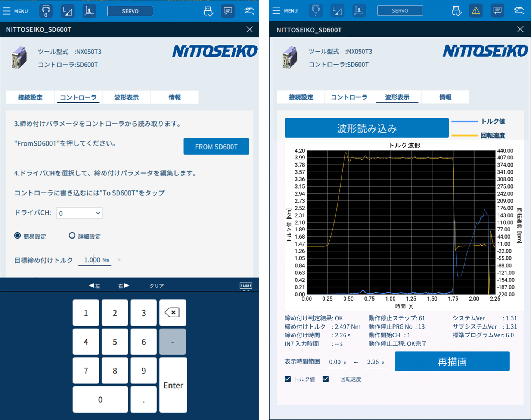Switch to 接続設定 tab in right screen
Image resolution: width=531 pixels, height=420 pixels.
[x=301, y=97]
